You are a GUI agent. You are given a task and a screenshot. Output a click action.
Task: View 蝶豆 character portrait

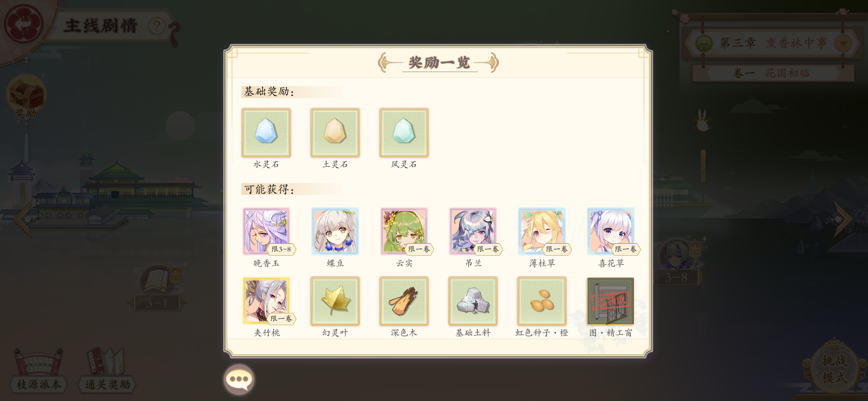[335, 231]
